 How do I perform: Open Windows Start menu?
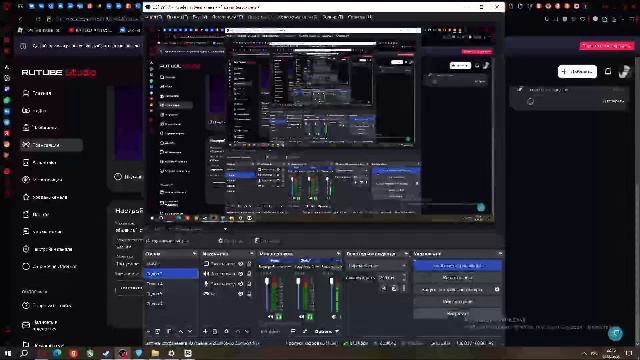coord(7,353)
